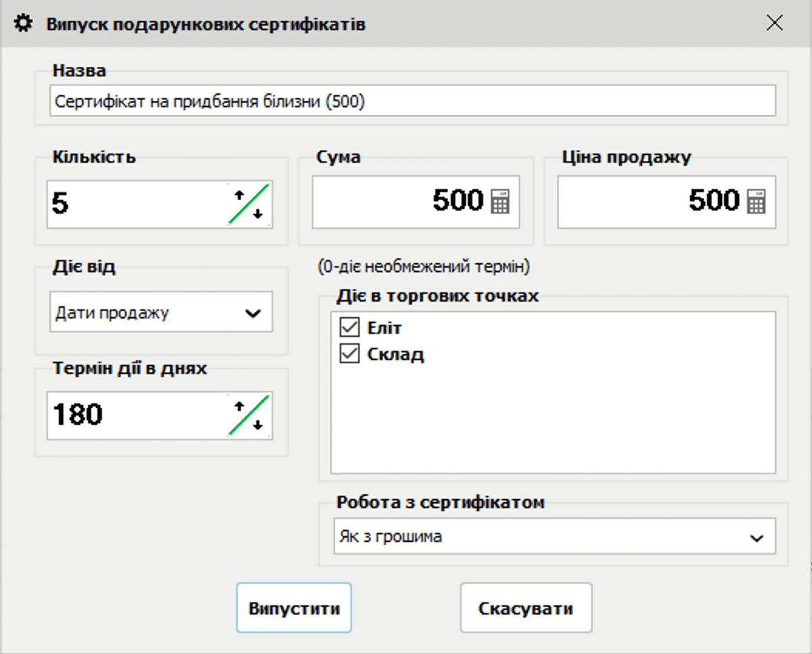Open calculator icon in Сума field
Screen dimensions: 812x654
500,202
